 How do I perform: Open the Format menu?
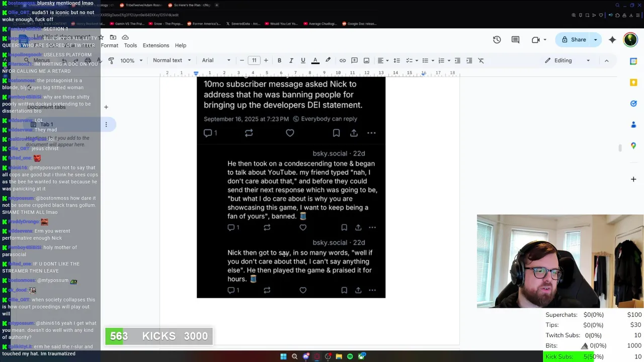pos(110,45)
